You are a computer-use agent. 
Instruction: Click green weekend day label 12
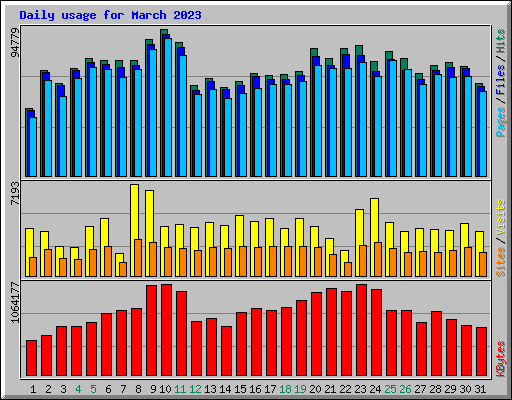(x=195, y=389)
